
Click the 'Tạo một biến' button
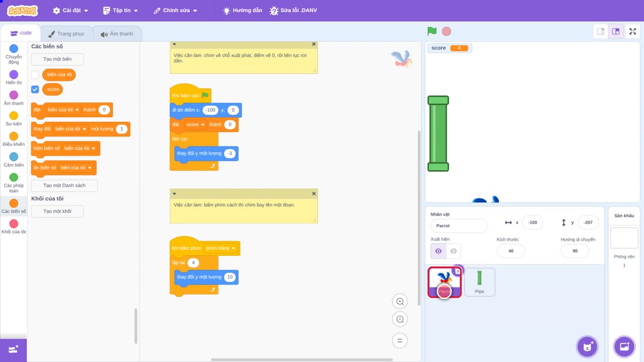[x=57, y=59]
